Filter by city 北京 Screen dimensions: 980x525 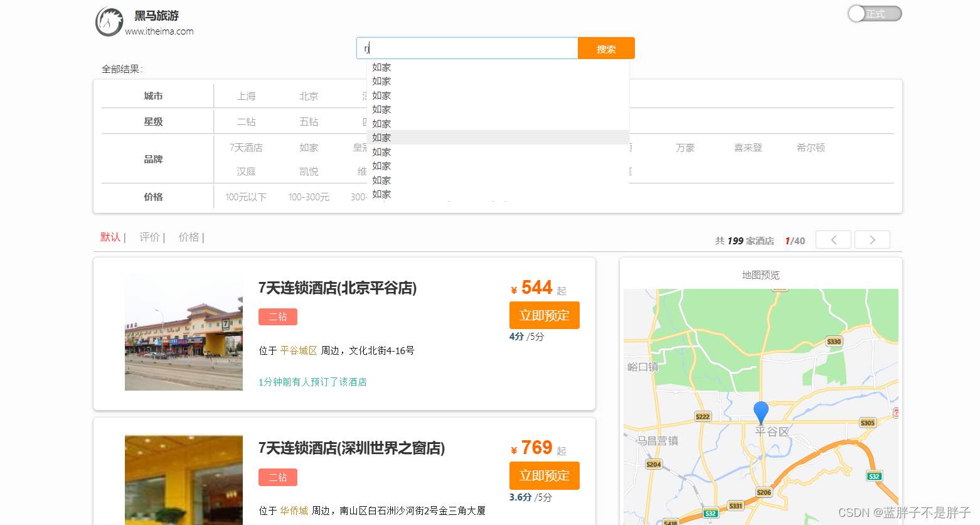coord(309,96)
